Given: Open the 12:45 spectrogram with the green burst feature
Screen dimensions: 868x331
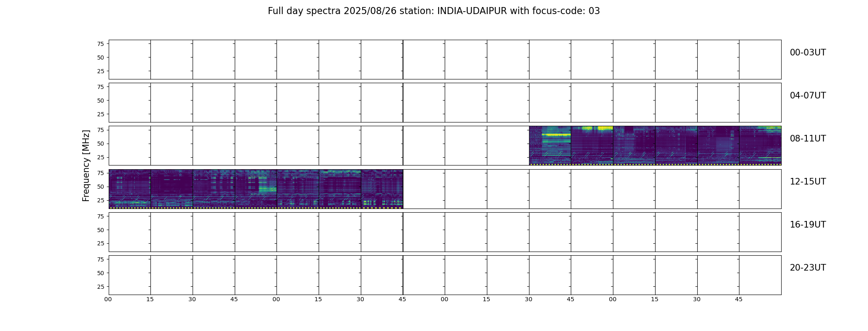Looking at the screenshot, I should coord(256,189).
